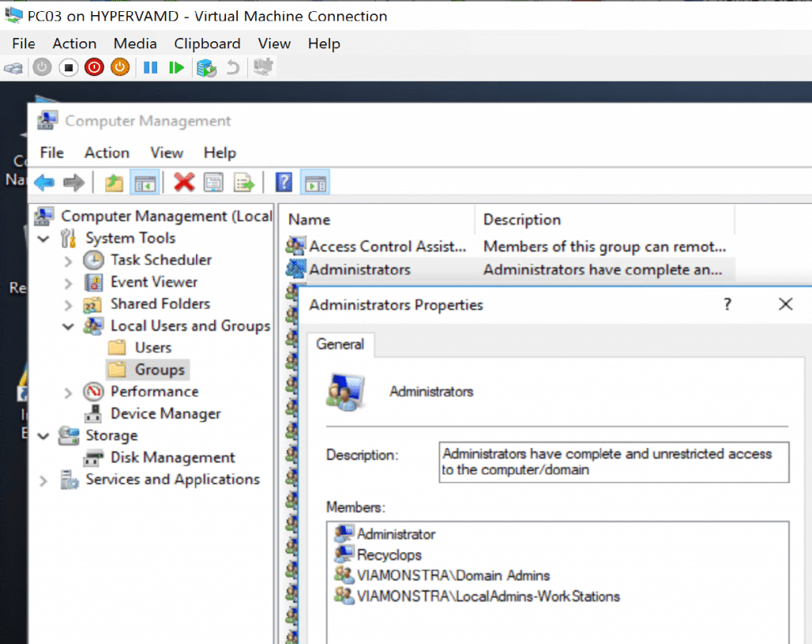Click the green Reset VM button
This screenshot has height=644, width=812.
pos(176,67)
